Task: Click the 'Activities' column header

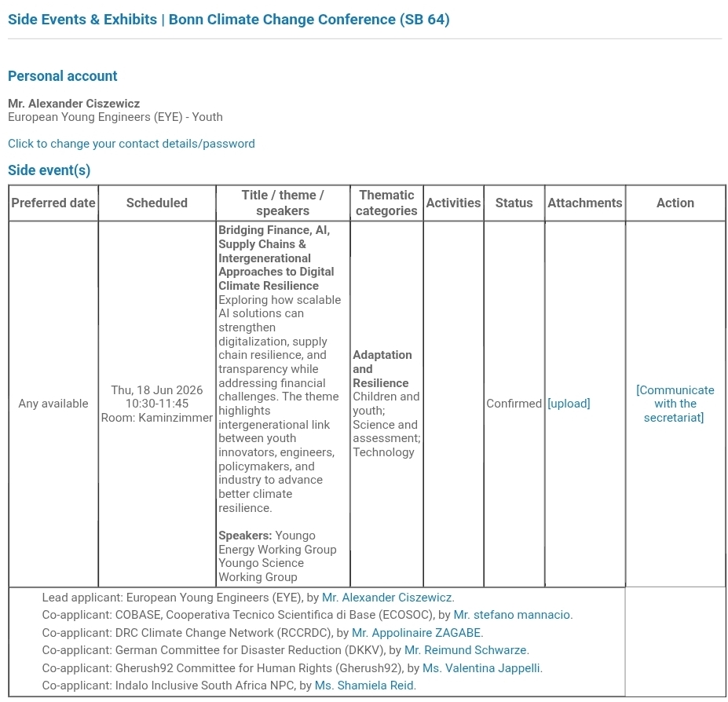Action: click(454, 203)
